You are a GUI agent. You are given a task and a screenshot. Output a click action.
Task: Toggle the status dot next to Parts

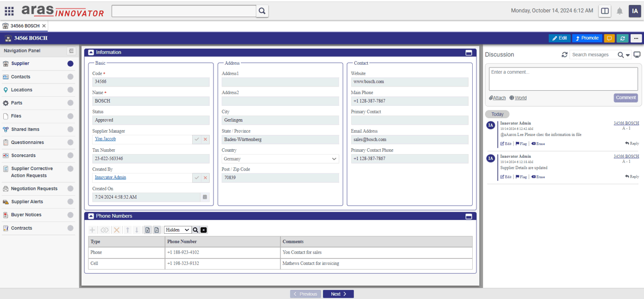[x=70, y=103]
